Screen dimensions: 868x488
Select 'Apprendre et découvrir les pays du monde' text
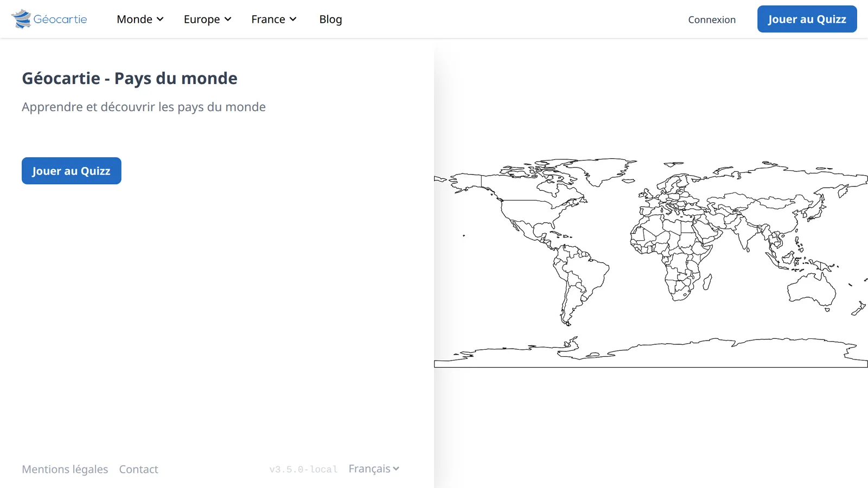click(x=144, y=107)
